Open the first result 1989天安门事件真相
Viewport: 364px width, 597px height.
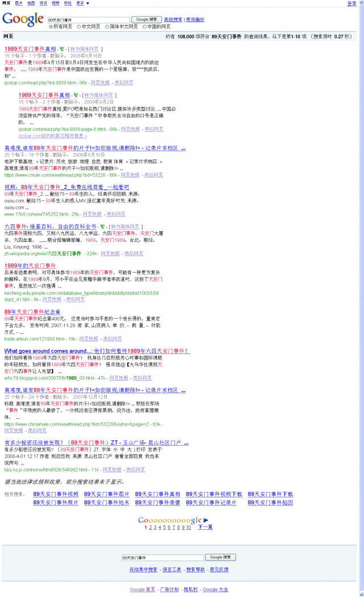point(30,49)
